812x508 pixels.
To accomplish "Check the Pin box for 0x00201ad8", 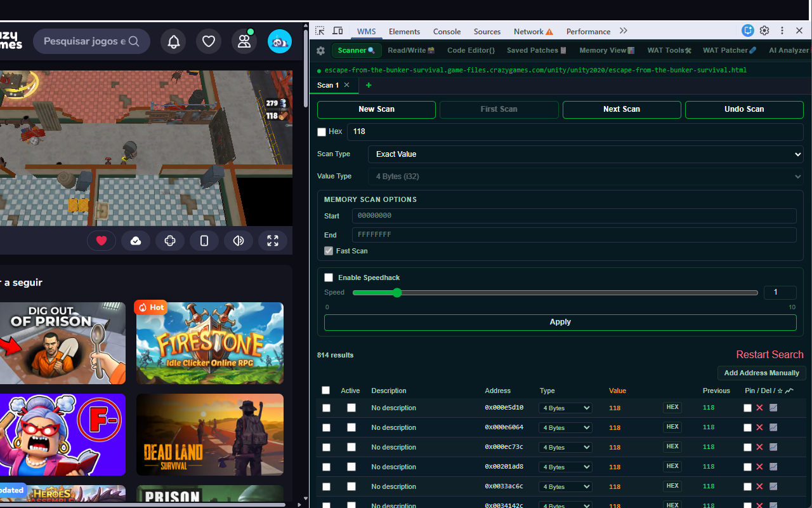I will tap(747, 467).
